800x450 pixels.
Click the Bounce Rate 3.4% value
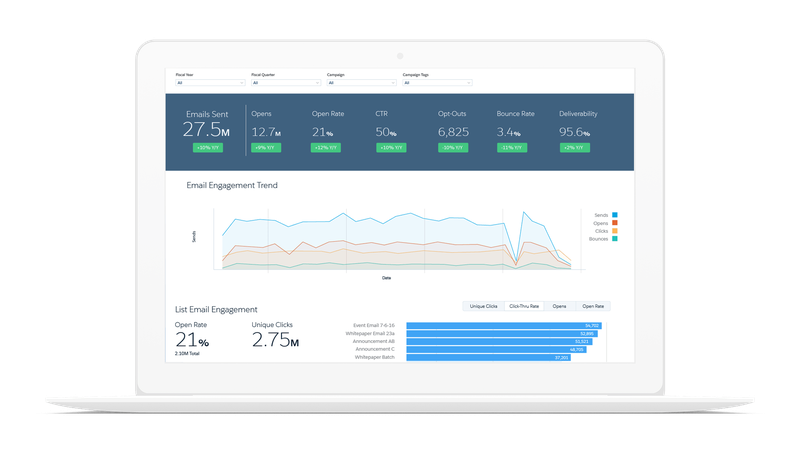(x=509, y=132)
